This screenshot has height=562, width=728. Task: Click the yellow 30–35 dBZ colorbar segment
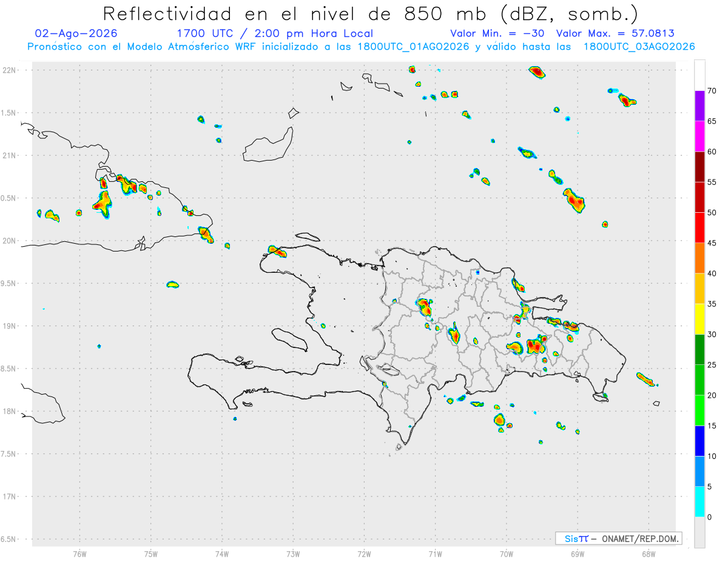coord(699,319)
